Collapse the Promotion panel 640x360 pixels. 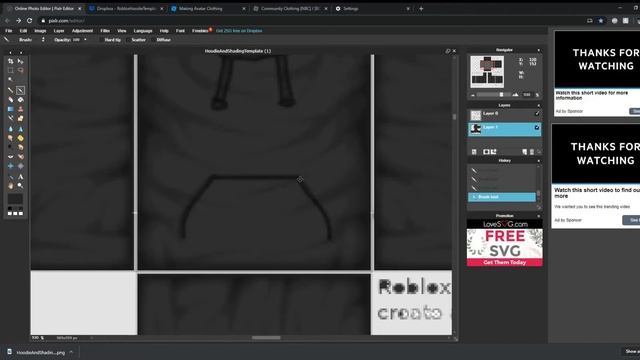[538, 216]
